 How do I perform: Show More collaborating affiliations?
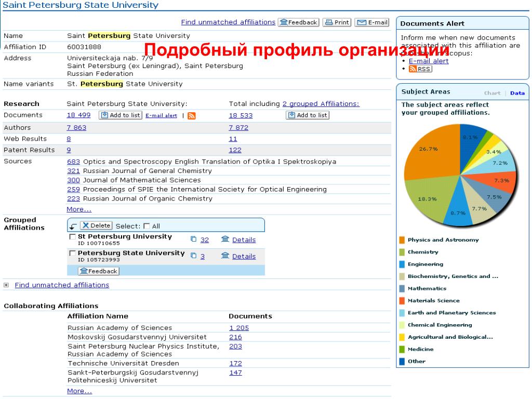(x=79, y=391)
